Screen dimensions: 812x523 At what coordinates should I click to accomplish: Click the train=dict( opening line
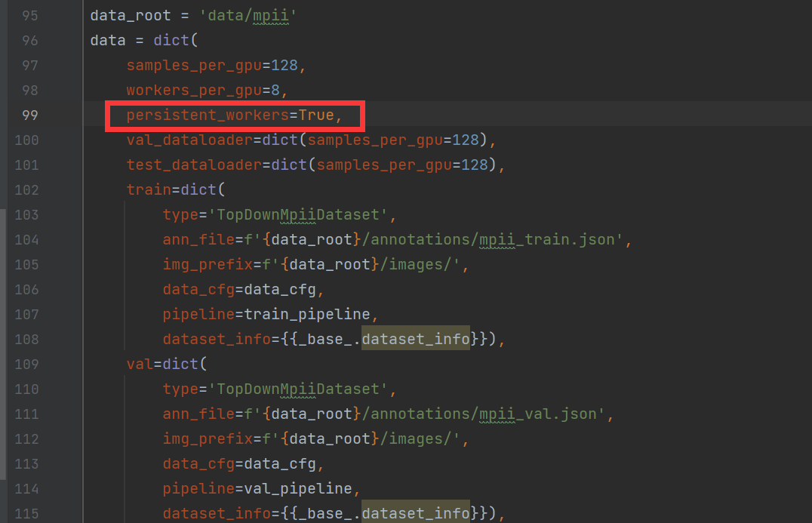coord(176,189)
